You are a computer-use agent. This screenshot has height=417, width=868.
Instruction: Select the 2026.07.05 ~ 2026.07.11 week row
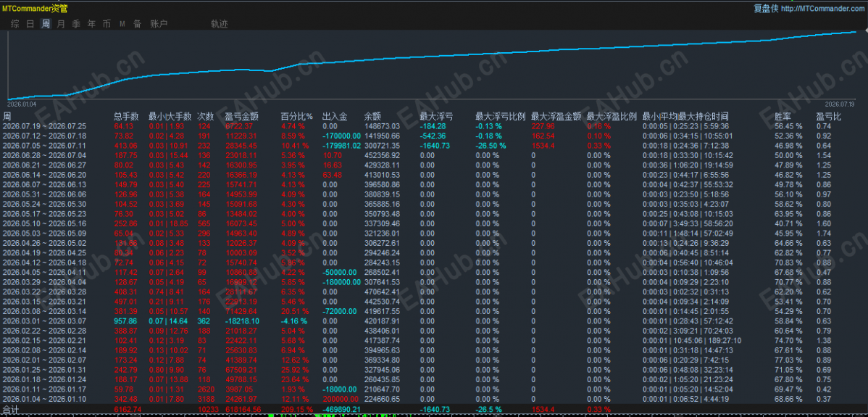point(434,146)
